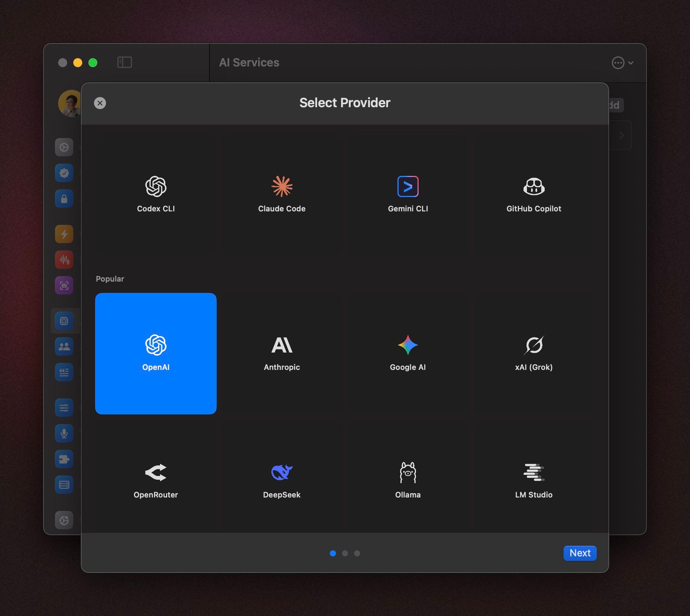Open the ellipsis dropdown menu in title bar
The height and width of the screenshot is (616, 690).
(622, 63)
